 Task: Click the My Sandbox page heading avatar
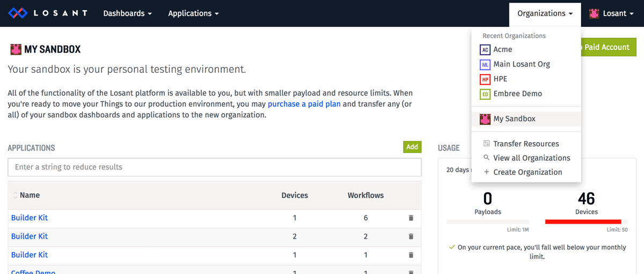[16, 50]
